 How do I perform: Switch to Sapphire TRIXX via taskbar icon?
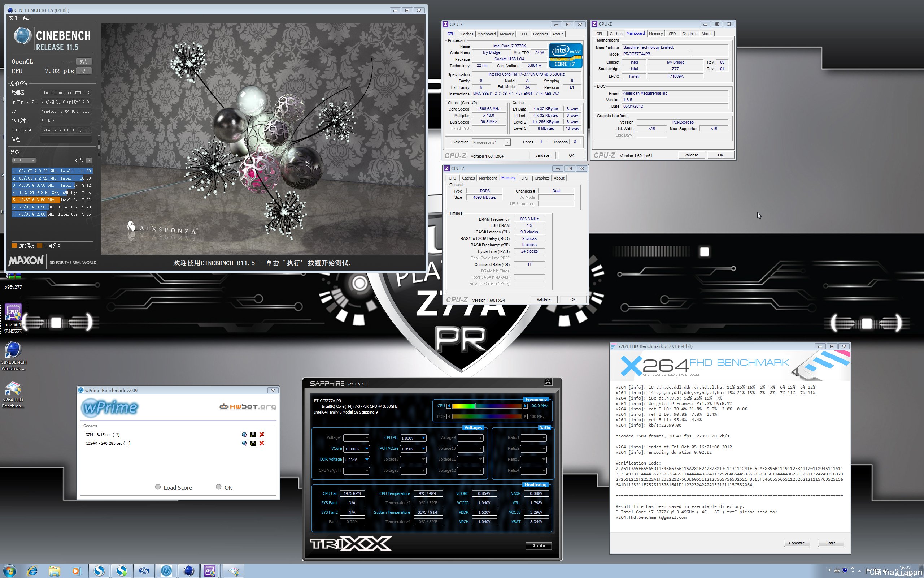tap(144, 571)
